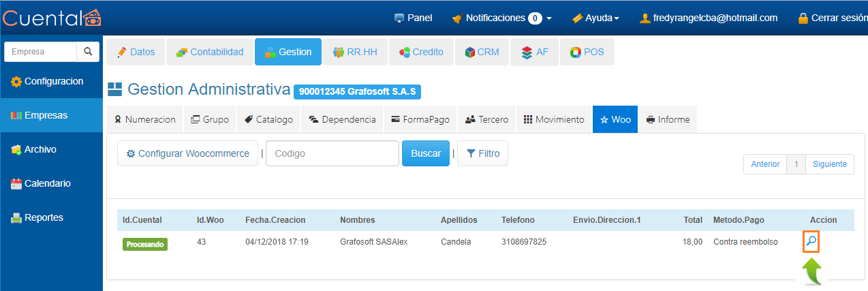Open the RR.HH module
Image resolution: width=868 pixels, height=291 pixels.
click(354, 52)
